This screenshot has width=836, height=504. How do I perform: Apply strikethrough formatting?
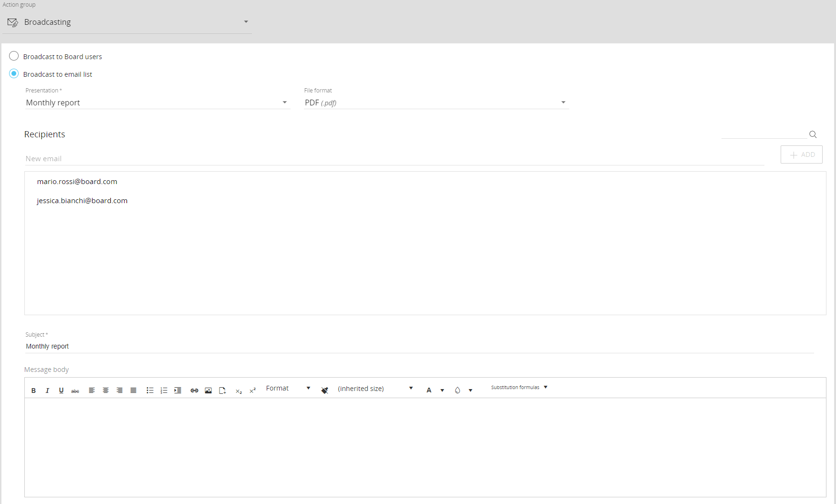point(75,391)
